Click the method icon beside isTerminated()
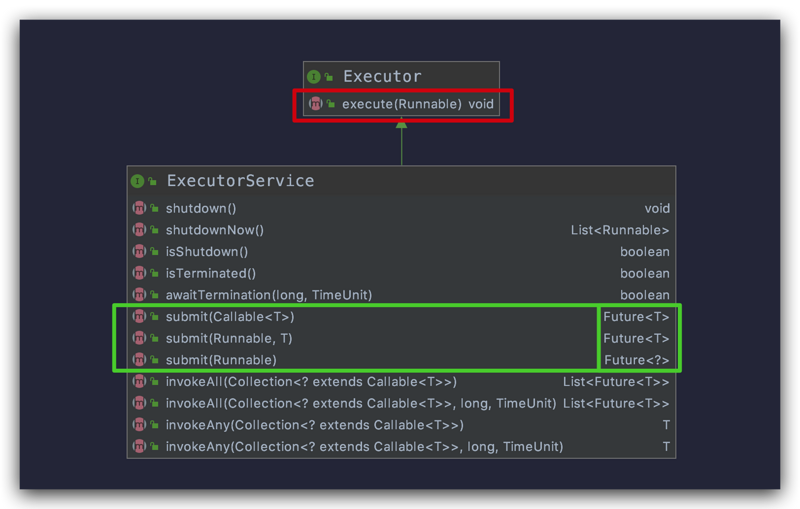Image resolution: width=800 pixels, height=509 pixels. coord(139,273)
